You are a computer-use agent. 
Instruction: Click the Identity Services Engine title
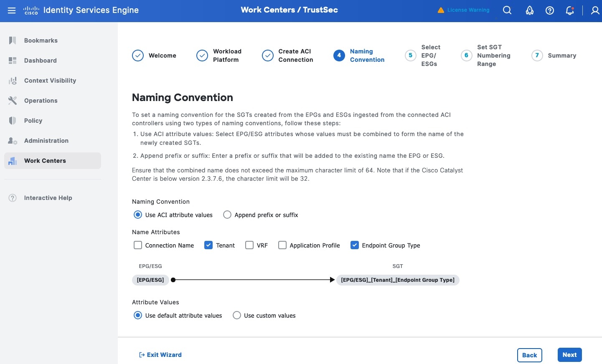[91, 10]
